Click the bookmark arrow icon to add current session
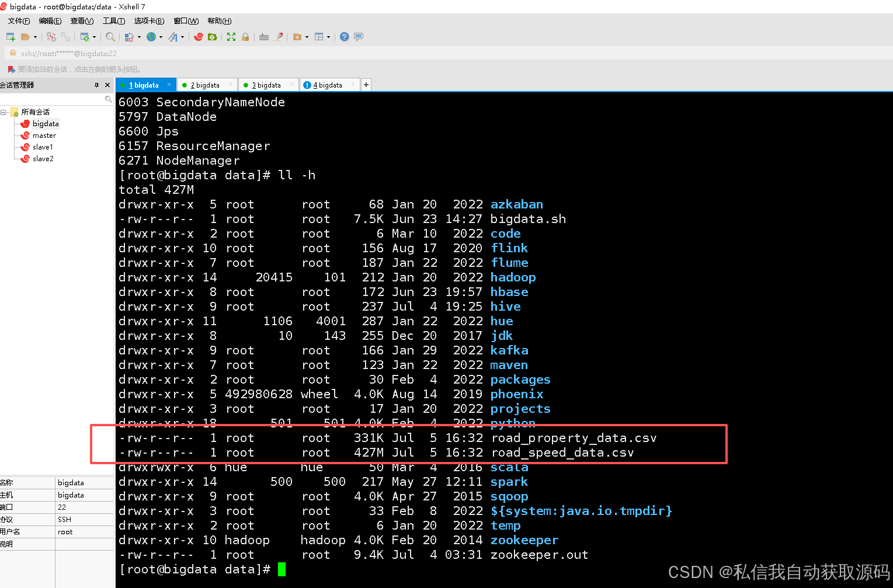 click(11, 69)
